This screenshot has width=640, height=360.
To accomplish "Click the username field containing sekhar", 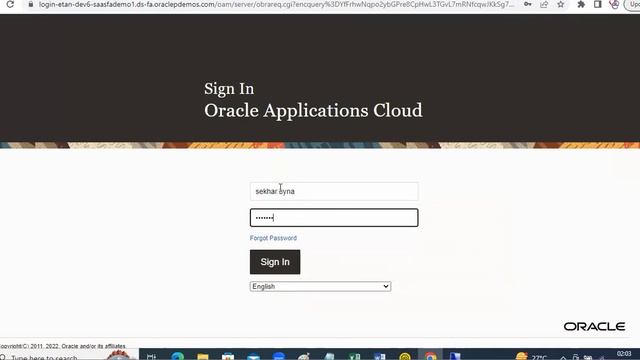I will [x=334, y=191].
